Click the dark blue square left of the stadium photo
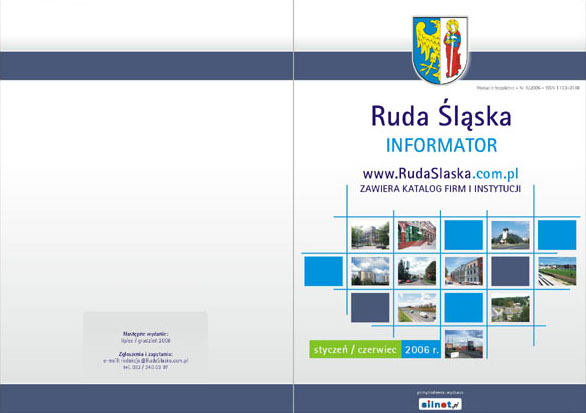This screenshot has width=586, height=413. tap(510, 271)
